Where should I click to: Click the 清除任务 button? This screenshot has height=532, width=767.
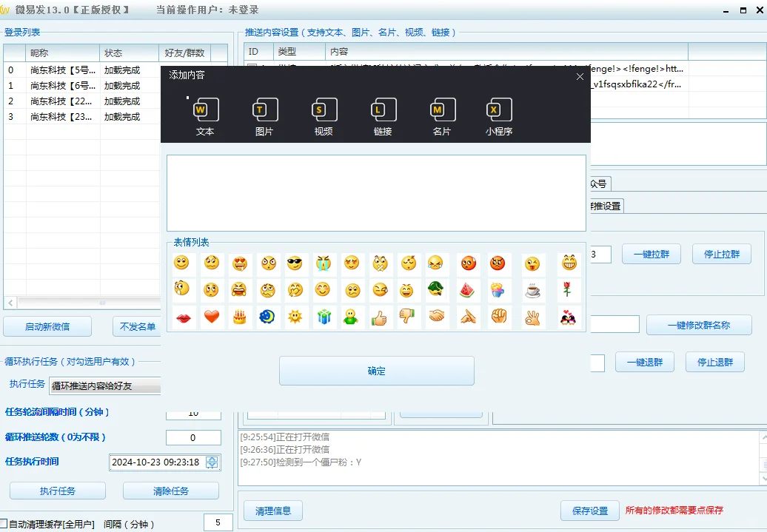(x=171, y=491)
